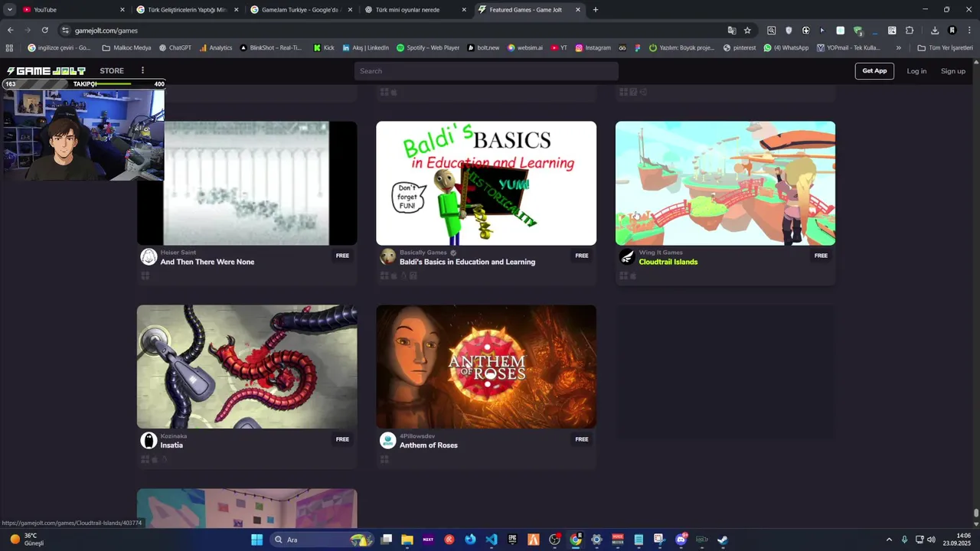The image size is (980, 551).
Task: Open Visual Studio Code from the taskbar
Action: [x=491, y=540]
